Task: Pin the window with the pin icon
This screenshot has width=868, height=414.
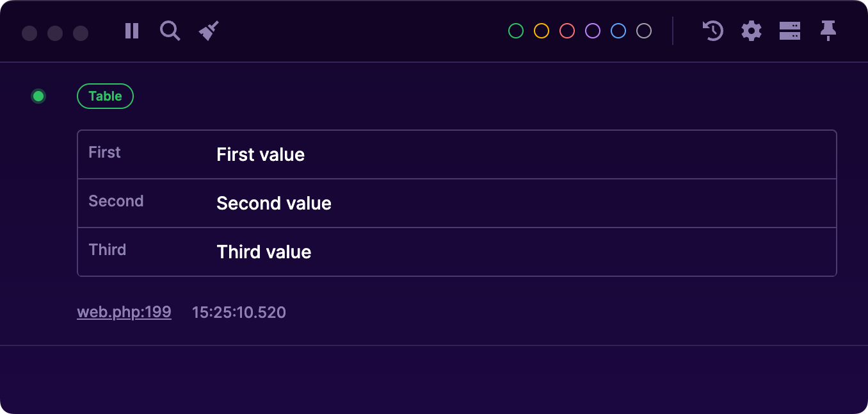Action: pos(828,31)
